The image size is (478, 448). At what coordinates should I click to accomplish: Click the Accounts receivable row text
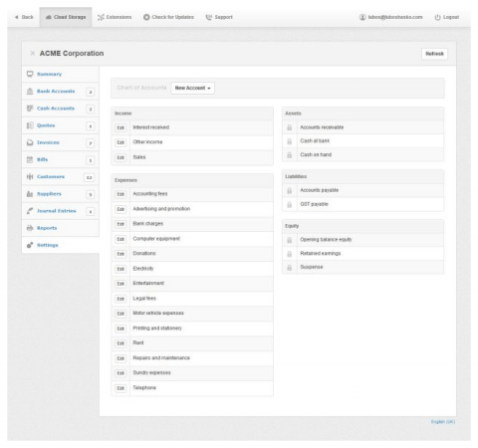[x=322, y=127]
